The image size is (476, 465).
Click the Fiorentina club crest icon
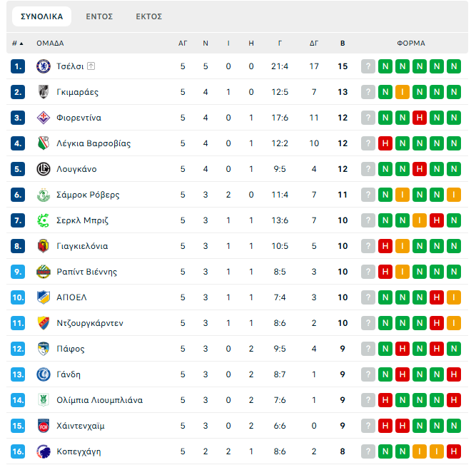[x=43, y=118]
